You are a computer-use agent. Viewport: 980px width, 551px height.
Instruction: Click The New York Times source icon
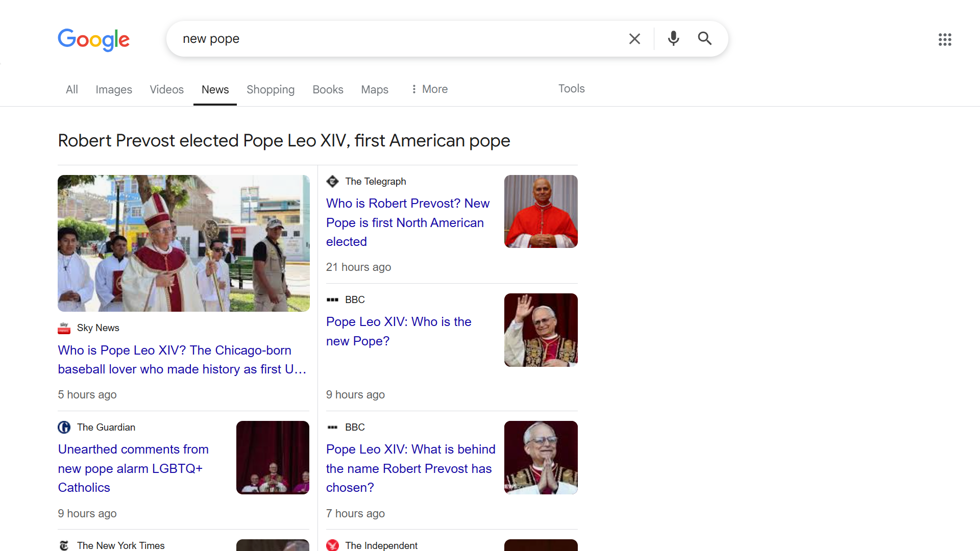point(64,545)
